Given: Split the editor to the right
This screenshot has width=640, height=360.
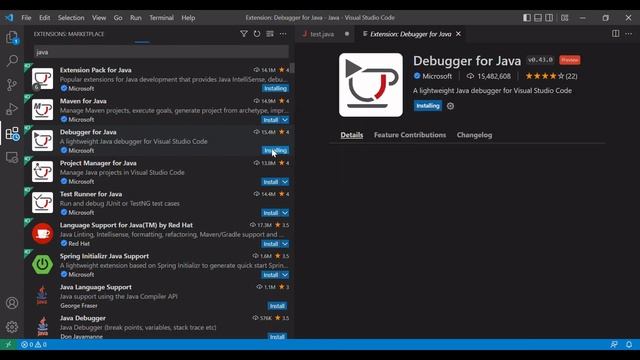Looking at the screenshot, I should coord(616,33).
